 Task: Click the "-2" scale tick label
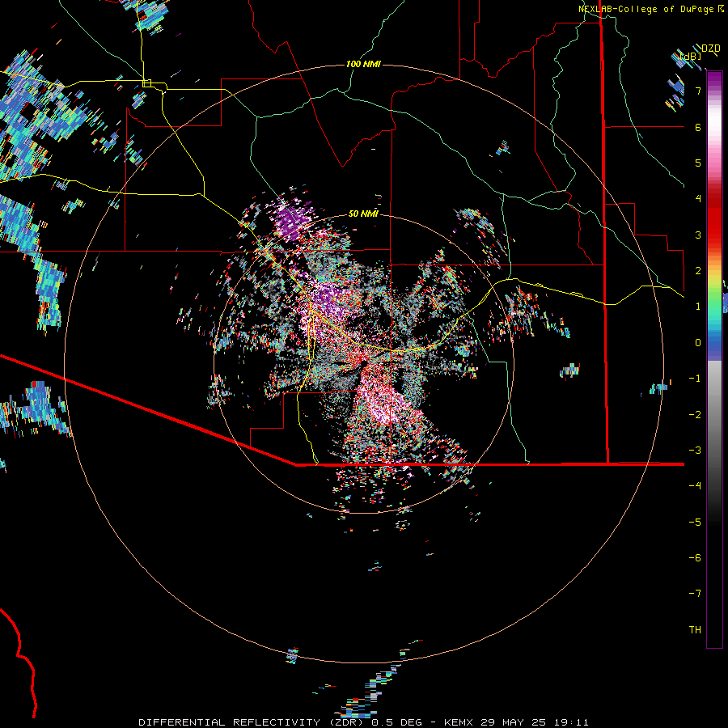coord(695,414)
